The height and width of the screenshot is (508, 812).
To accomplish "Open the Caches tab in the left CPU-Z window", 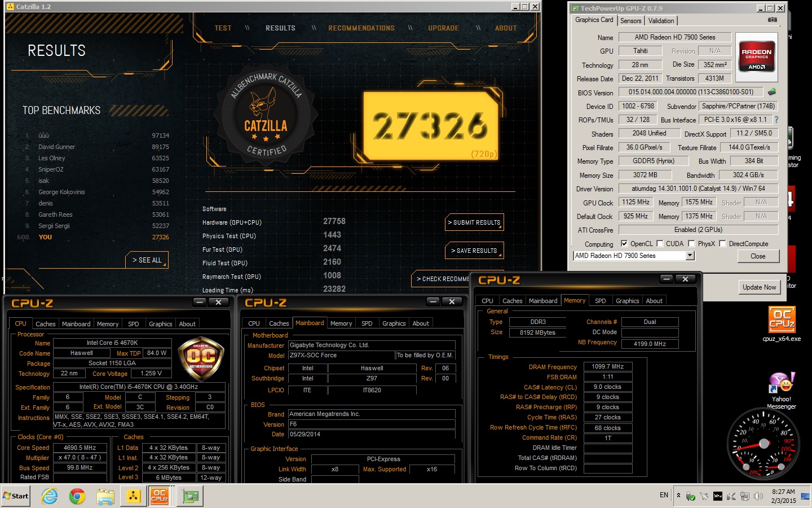I will [x=46, y=324].
